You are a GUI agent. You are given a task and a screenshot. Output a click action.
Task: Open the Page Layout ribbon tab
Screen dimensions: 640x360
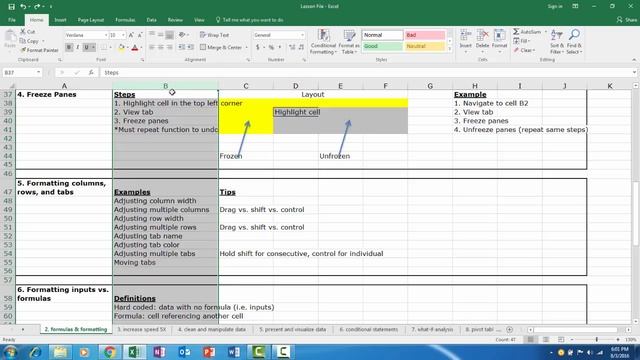pyautogui.click(x=91, y=20)
